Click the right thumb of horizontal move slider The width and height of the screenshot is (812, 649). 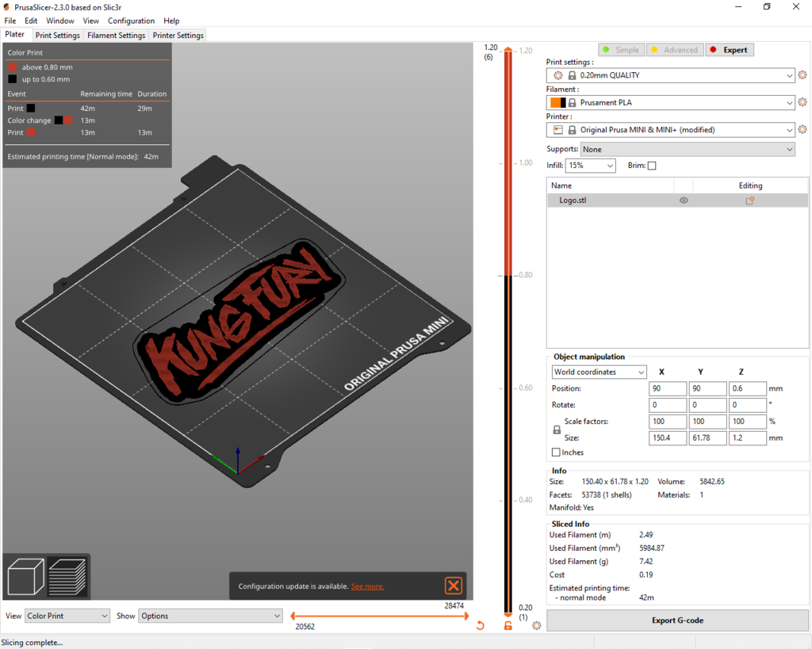(x=466, y=616)
